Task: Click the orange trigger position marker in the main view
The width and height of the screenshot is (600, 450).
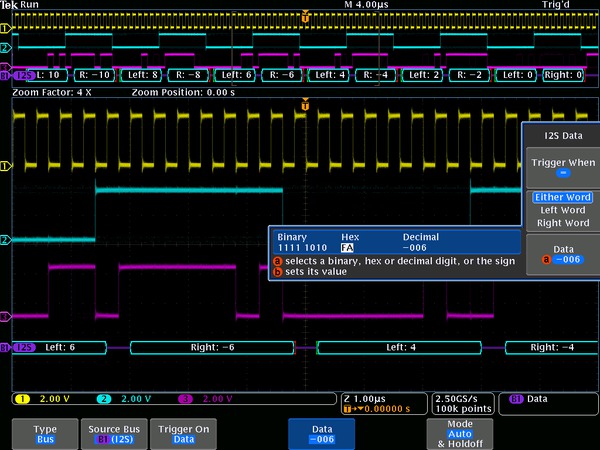Action: click(x=305, y=105)
